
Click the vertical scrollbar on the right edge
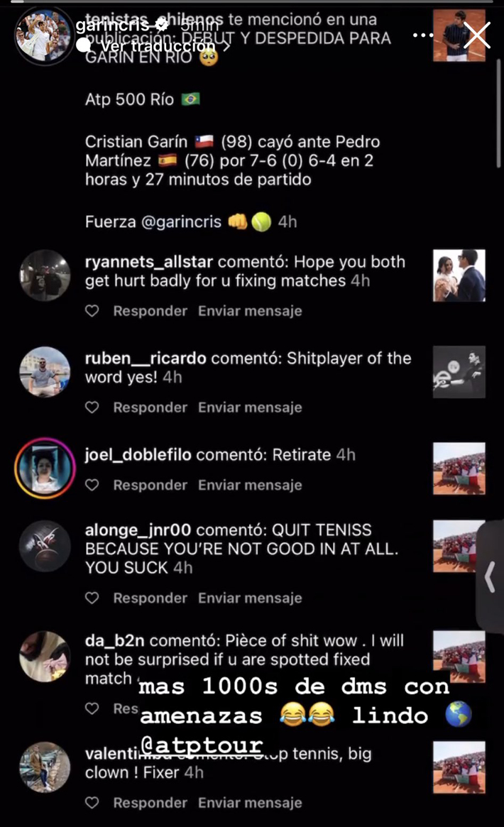click(498, 114)
